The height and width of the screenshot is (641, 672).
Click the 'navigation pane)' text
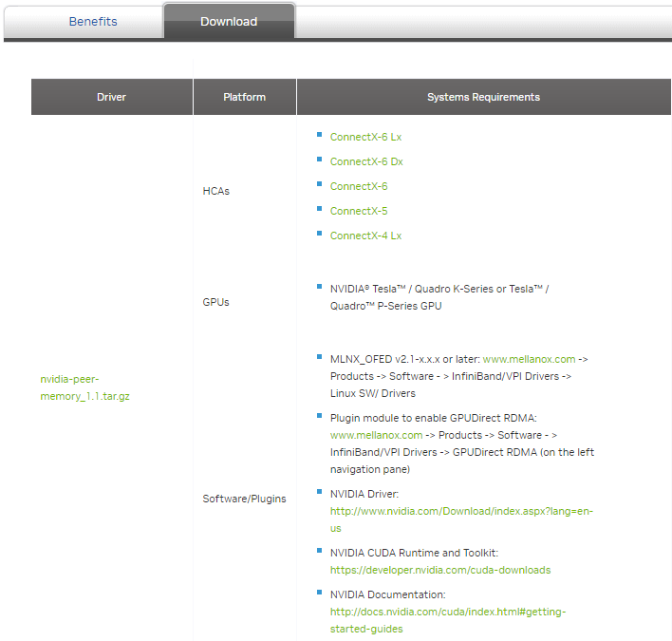click(x=370, y=469)
